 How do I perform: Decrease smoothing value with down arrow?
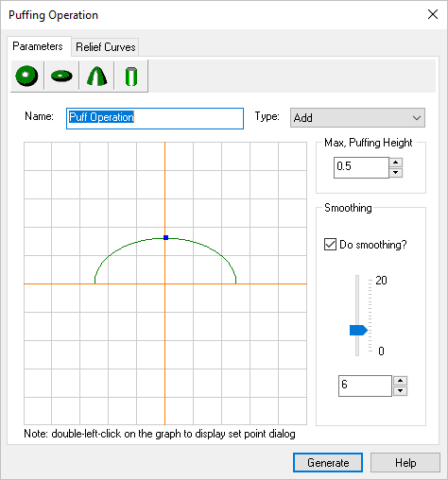[x=401, y=391]
